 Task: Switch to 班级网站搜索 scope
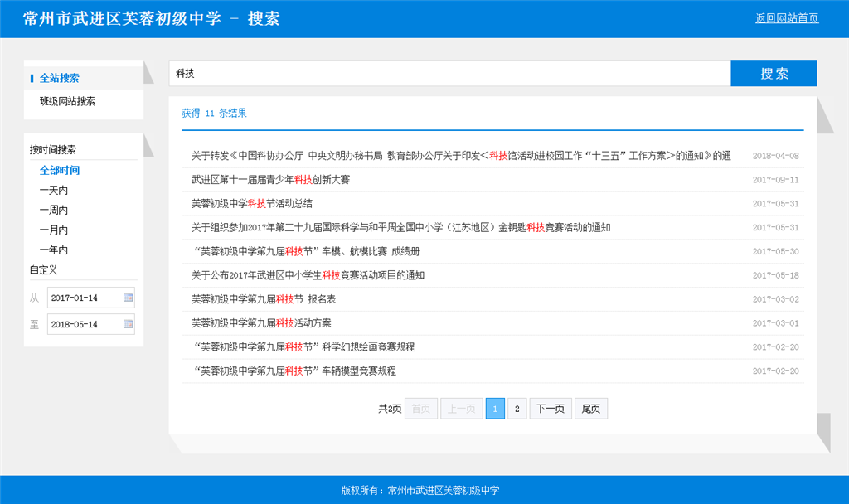[67, 101]
